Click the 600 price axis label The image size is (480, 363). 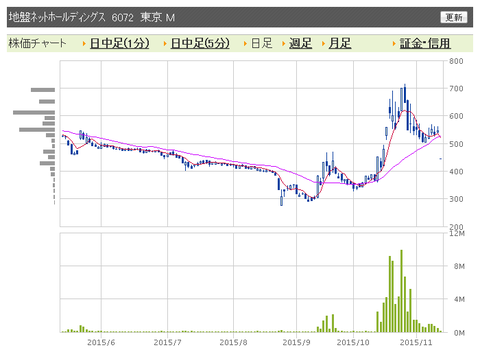coord(456,116)
